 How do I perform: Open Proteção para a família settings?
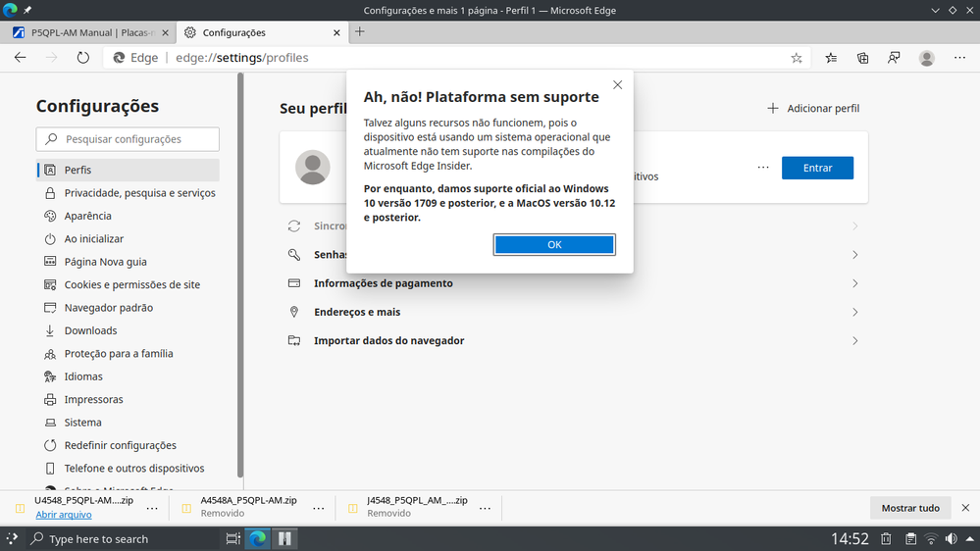pyautogui.click(x=128, y=354)
